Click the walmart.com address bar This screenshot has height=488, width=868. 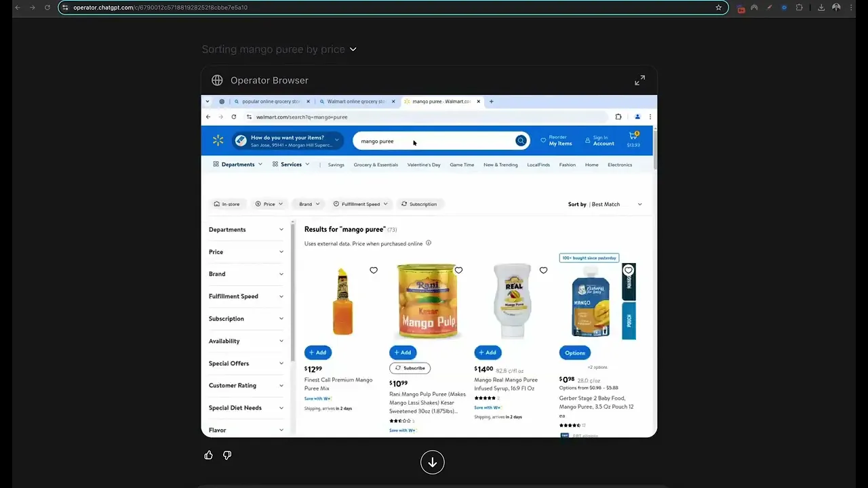click(427, 117)
